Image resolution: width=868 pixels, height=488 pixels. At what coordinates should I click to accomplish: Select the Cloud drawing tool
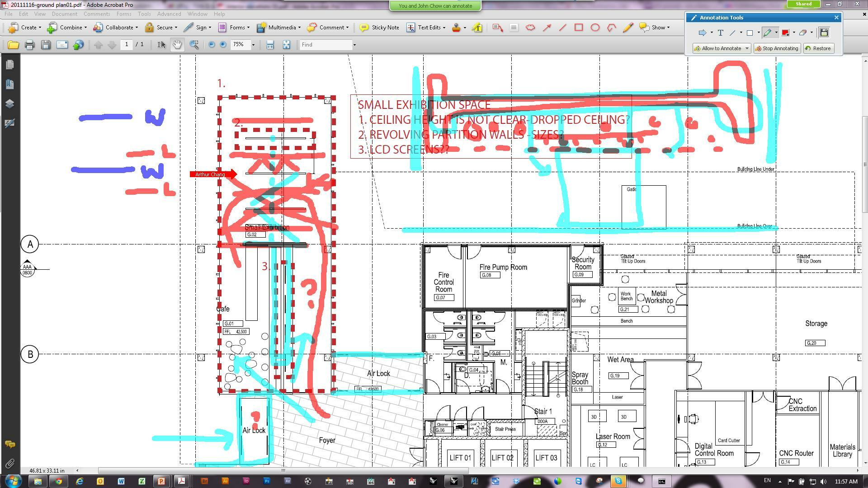[530, 28]
